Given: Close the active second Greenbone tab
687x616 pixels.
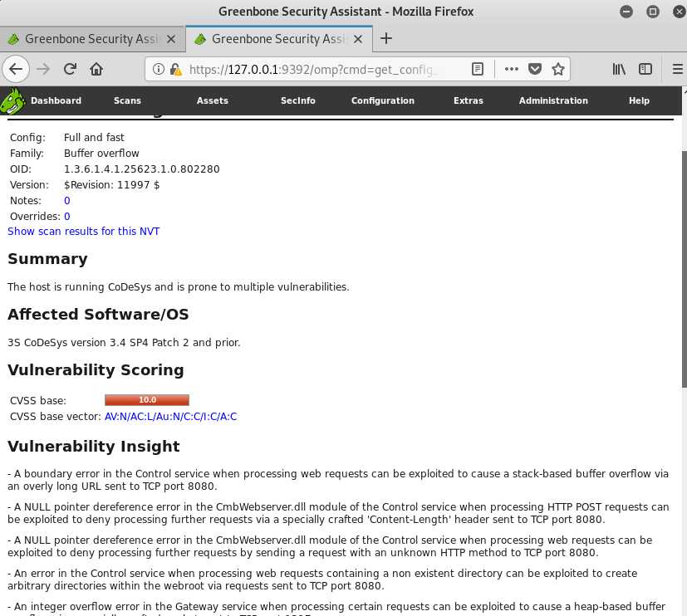Looking at the screenshot, I should 357,39.
